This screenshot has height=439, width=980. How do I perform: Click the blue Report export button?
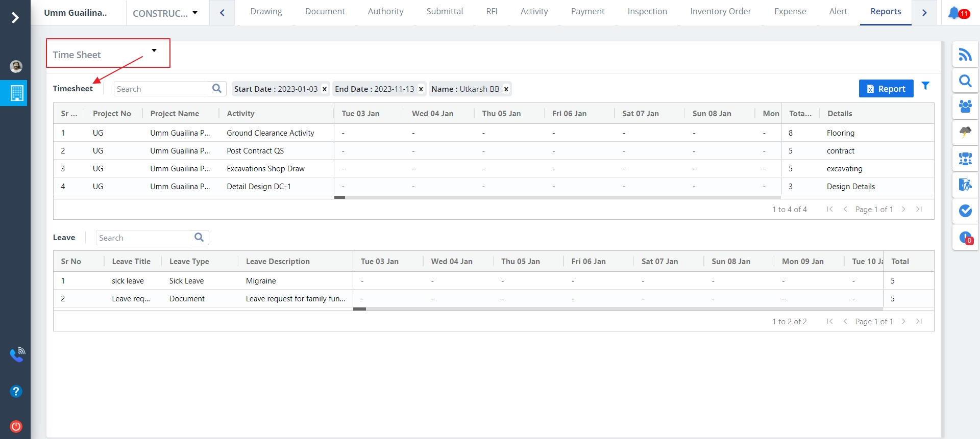click(x=886, y=89)
